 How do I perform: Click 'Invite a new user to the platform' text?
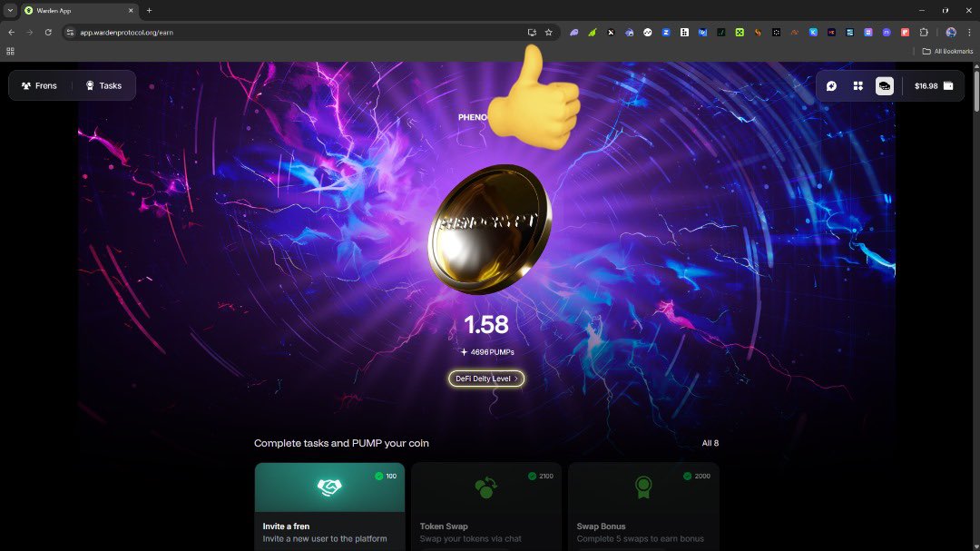coord(324,538)
